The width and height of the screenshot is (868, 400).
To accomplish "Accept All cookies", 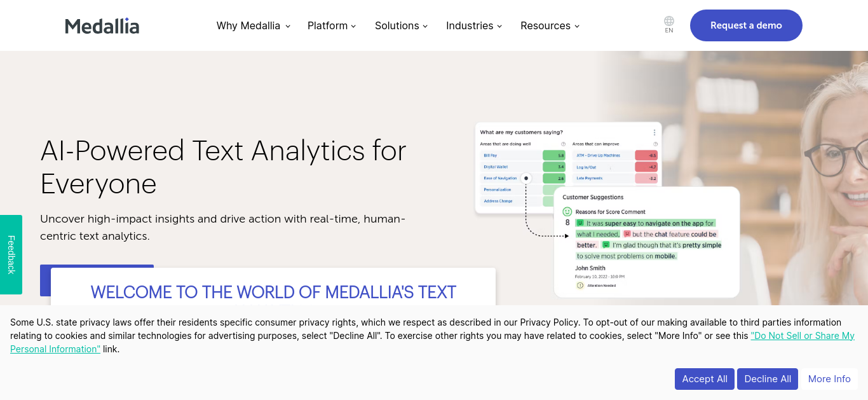I will point(705,379).
